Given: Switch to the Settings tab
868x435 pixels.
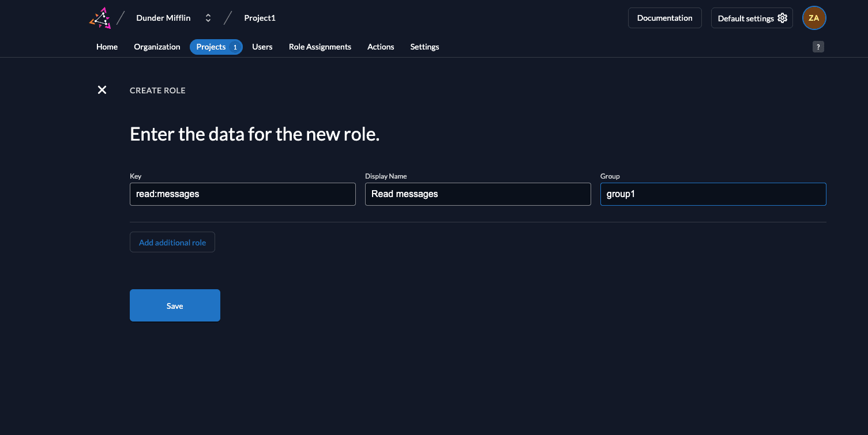Looking at the screenshot, I should tap(424, 47).
